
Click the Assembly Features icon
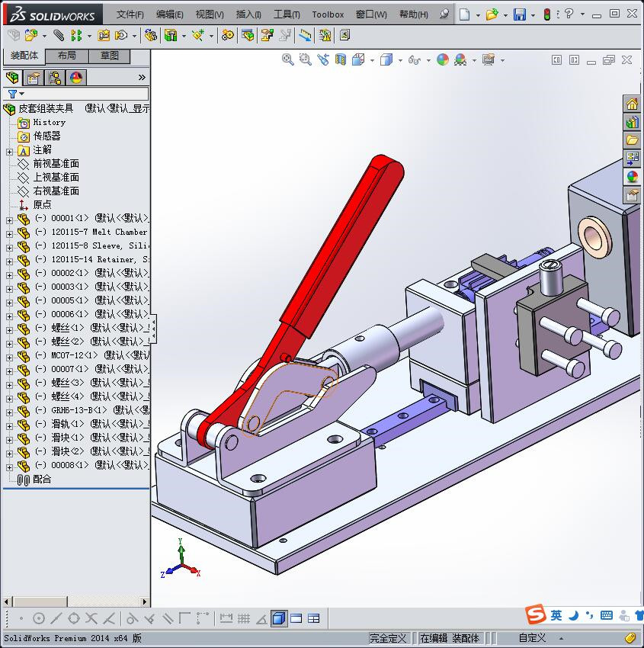[x=171, y=36]
